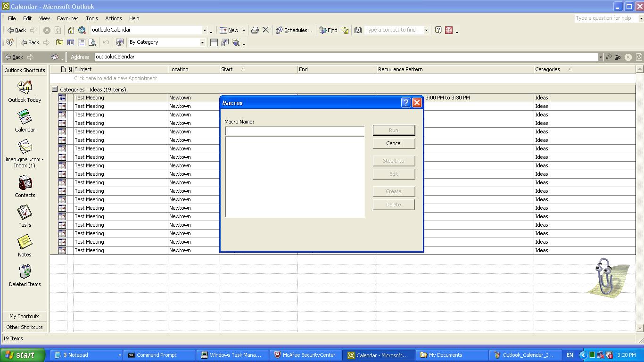The height and width of the screenshot is (362, 644).
Task: Open Contacts from the Outlook shortcuts bar
Action: point(25,186)
